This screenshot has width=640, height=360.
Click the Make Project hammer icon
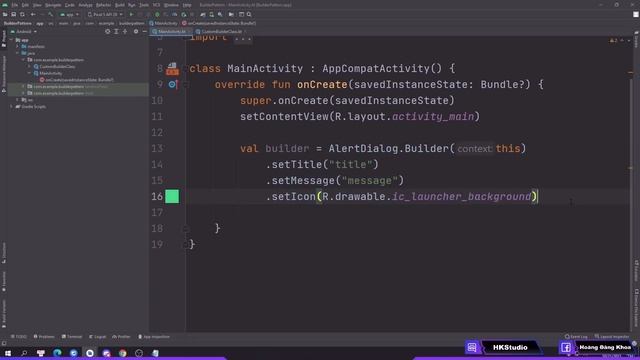click(x=51, y=14)
